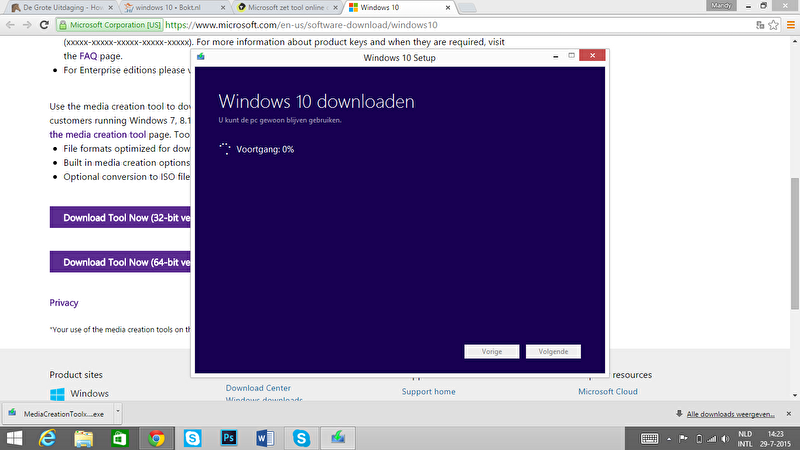
Task: Bookmark this page with the star icon
Action: 769,24
